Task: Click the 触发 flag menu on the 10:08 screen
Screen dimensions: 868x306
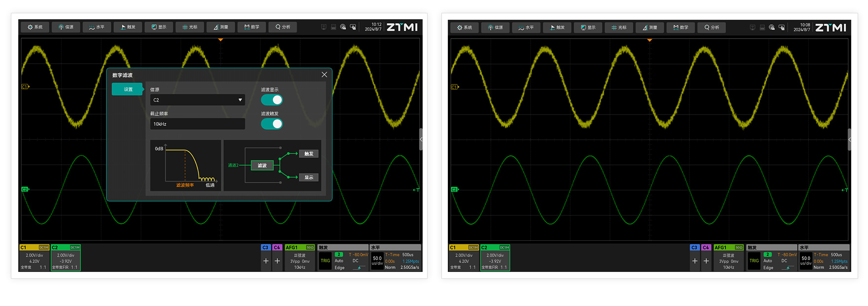Action: click(x=557, y=28)
